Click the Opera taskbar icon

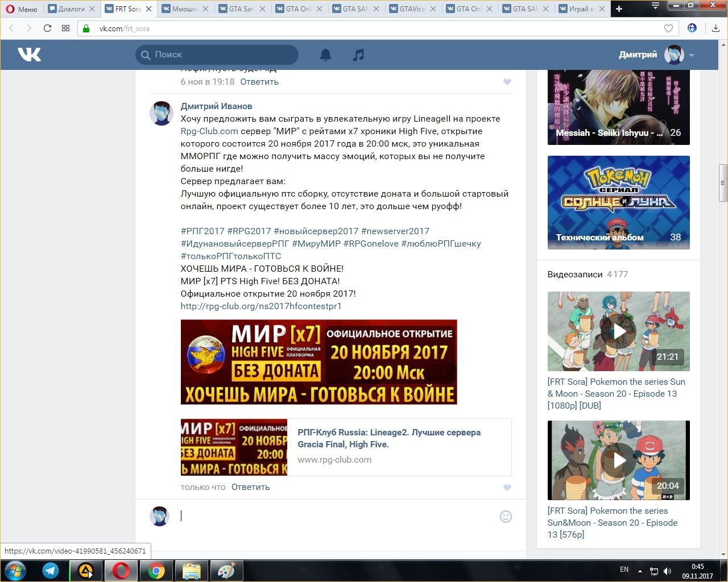pos(121,571)
